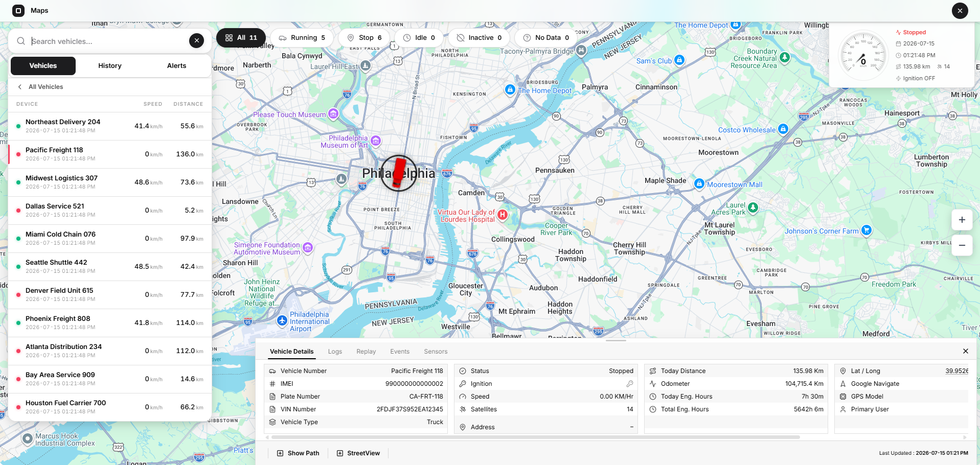The height and width of the screenshot is (465, 980).
Task: Select Midwest Logistics 307 in list
Action: point(110,182)
